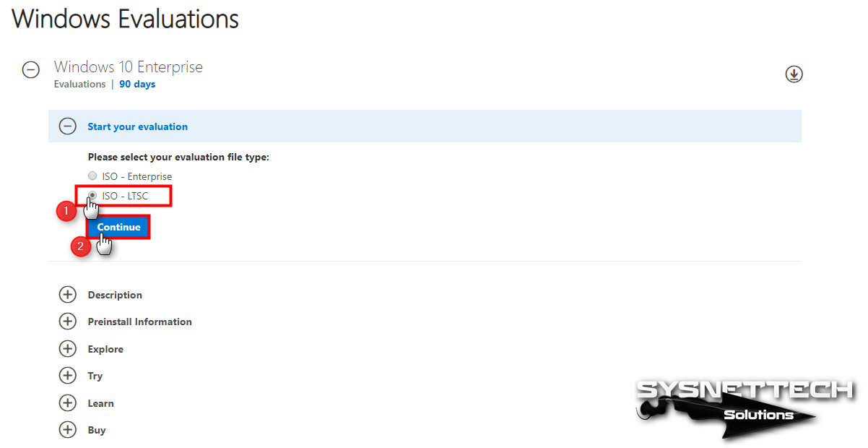Click the Windows 10 Enterprise heading
The height and width of the screenshot is (448, 868).
(128, 67)
